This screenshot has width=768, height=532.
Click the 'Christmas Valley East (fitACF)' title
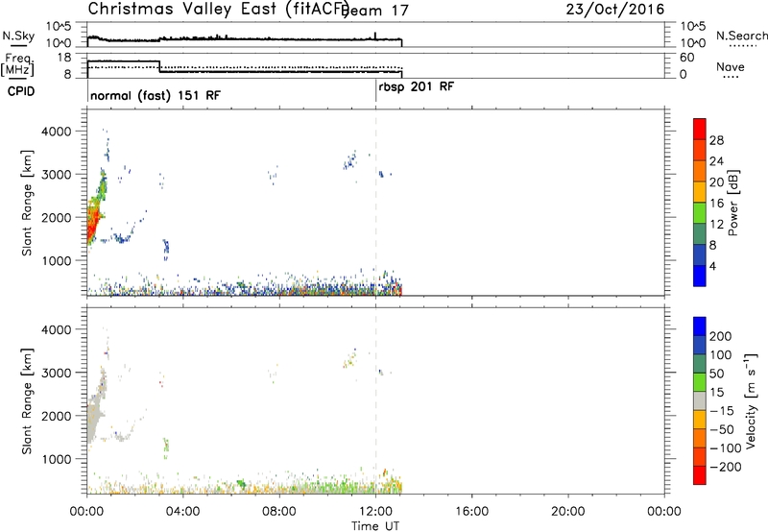click(x=219, y=9)
